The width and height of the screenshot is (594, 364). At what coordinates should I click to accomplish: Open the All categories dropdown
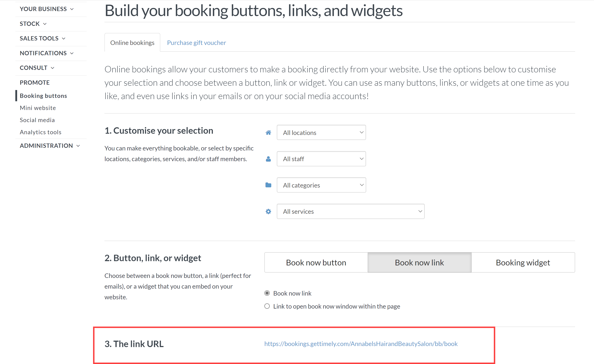(x=321, y=185)
